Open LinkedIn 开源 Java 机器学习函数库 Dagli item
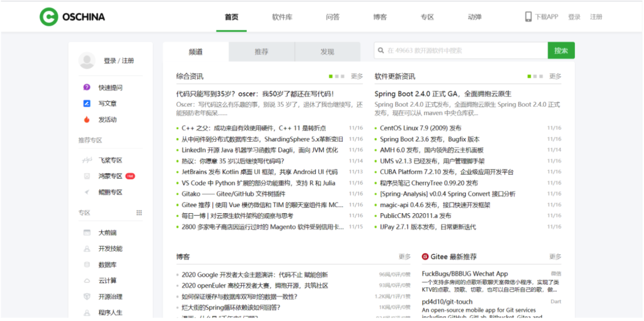 pyautogui.click(x=259, y=150)
